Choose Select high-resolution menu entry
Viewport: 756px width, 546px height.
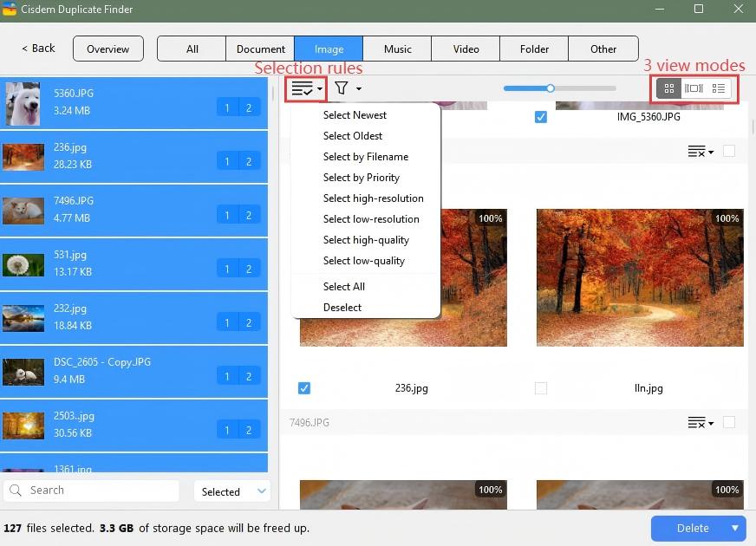pyautogui.click(x=373, y=198)
